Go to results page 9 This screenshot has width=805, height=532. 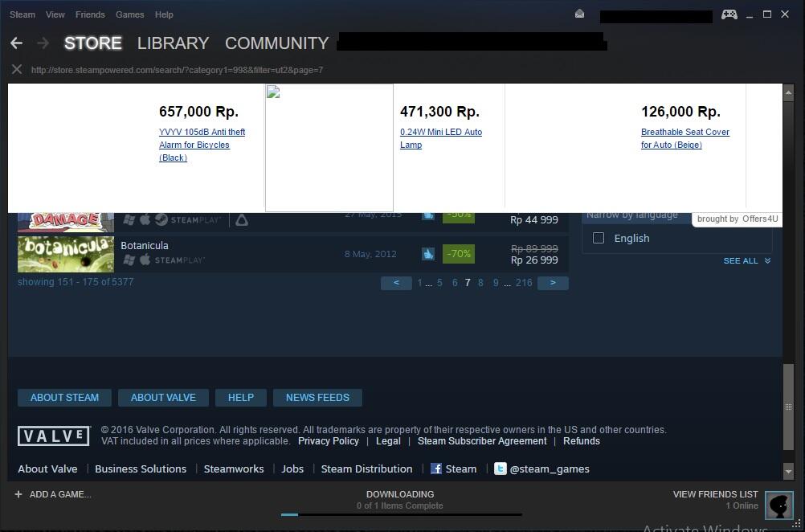[x=496, y=283]
